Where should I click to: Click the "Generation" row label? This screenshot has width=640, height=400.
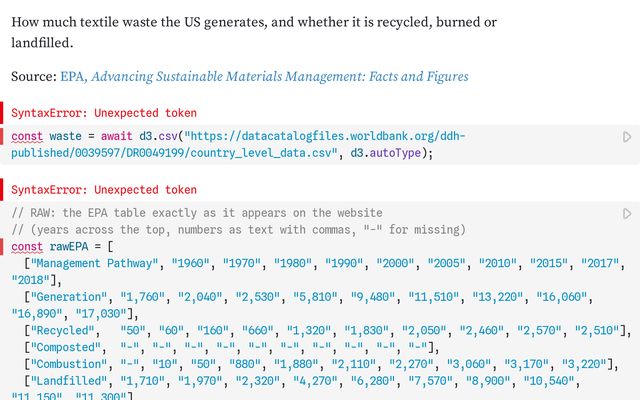pyautogui.click(x=69, y=297)
